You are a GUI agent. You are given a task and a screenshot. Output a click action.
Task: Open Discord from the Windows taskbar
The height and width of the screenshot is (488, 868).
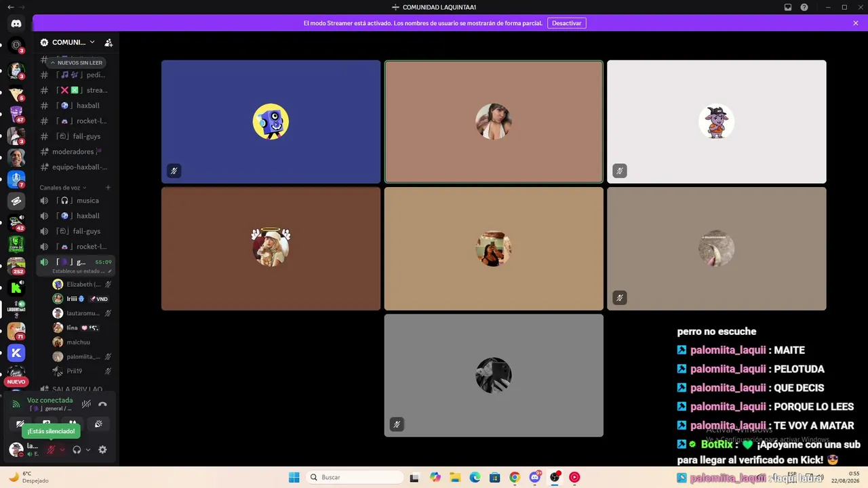(535, 477)
